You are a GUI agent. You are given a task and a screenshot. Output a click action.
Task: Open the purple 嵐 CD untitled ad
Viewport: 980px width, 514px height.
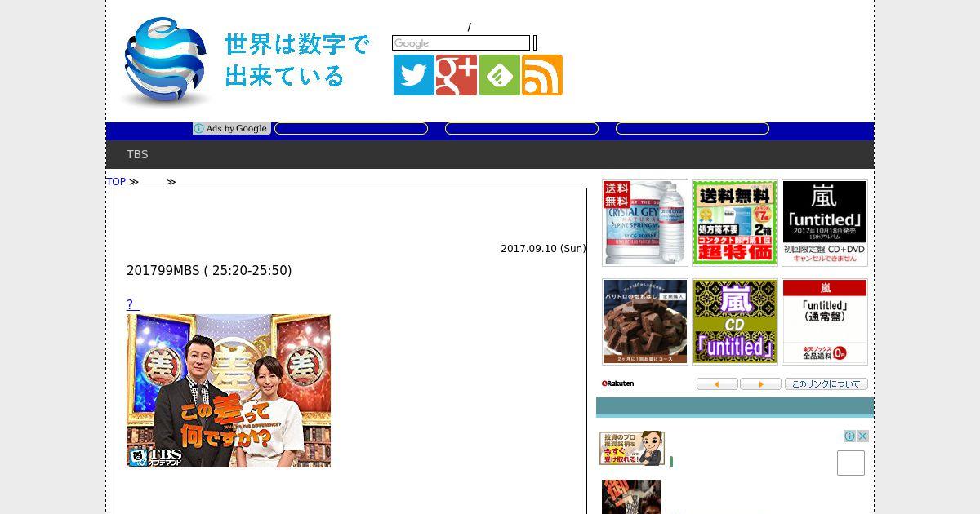[x=735, y=321]
